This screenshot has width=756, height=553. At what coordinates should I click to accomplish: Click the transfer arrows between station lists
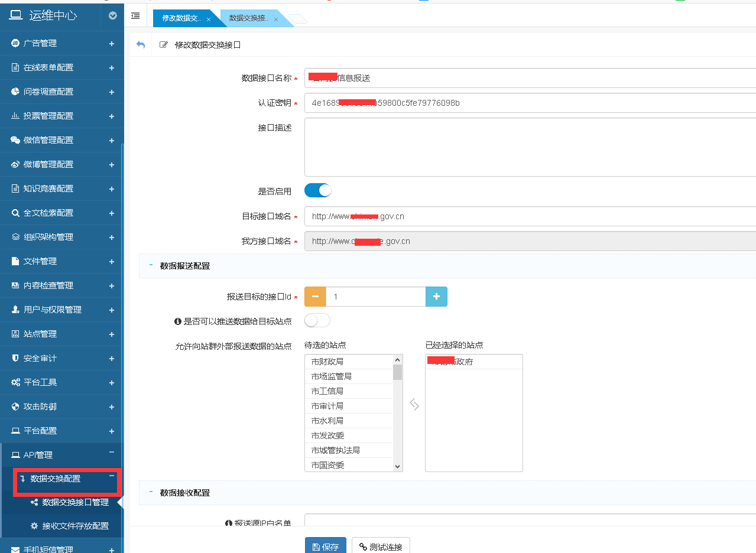pos(414,405)
